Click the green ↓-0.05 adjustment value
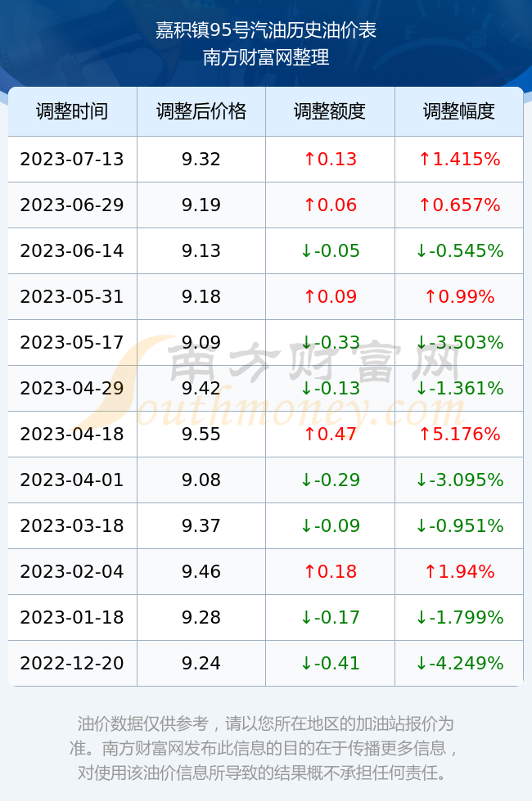The image size is (532, 802). [330, 250]
